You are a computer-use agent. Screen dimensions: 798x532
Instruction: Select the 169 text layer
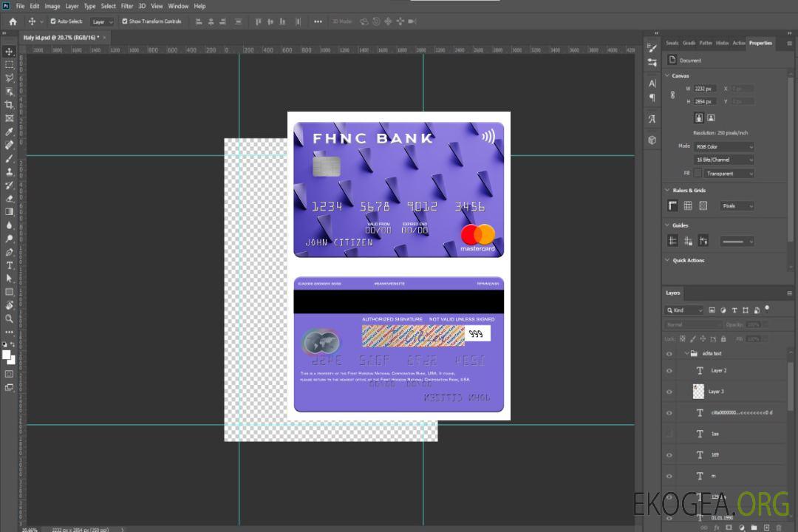pos(715,455)
